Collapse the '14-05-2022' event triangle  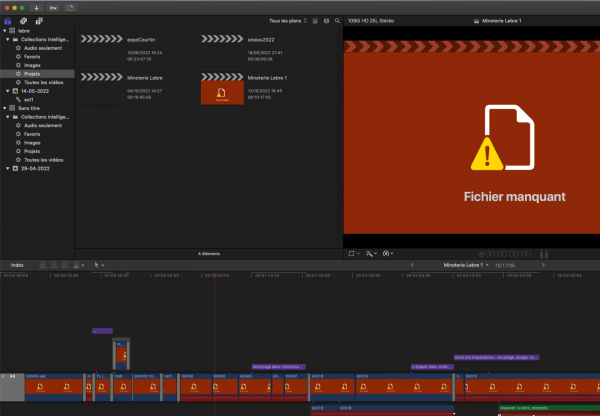[x=10, y=90]
